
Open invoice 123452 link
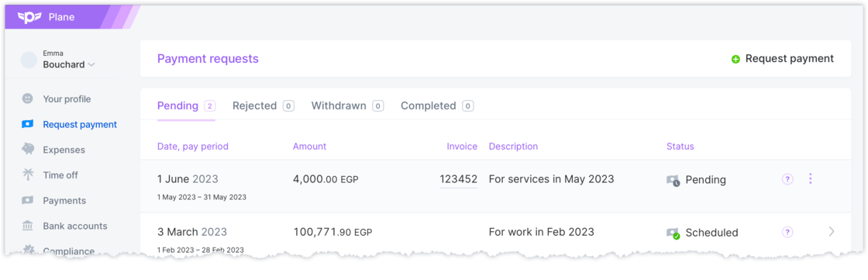[x=458, y=179]
